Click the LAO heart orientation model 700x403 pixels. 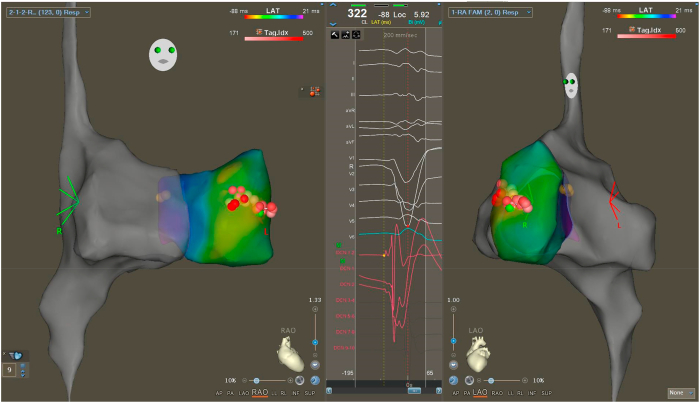(x=478, y=353)
